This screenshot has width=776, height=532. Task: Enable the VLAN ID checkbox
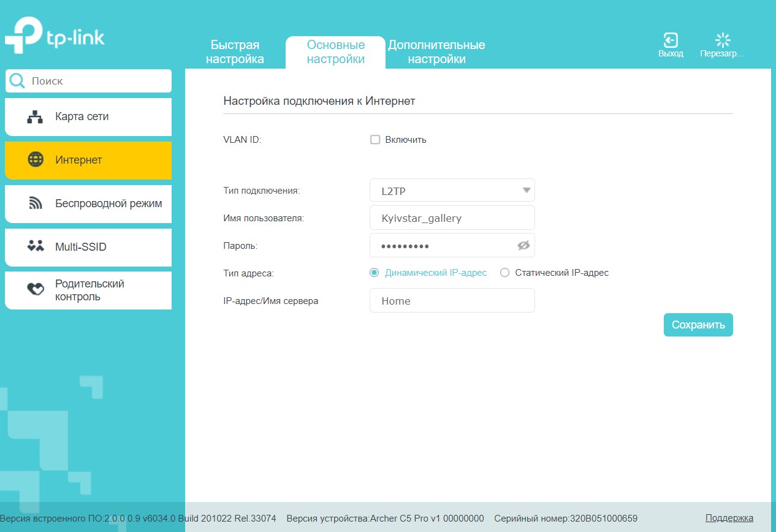tap(375, 140)
